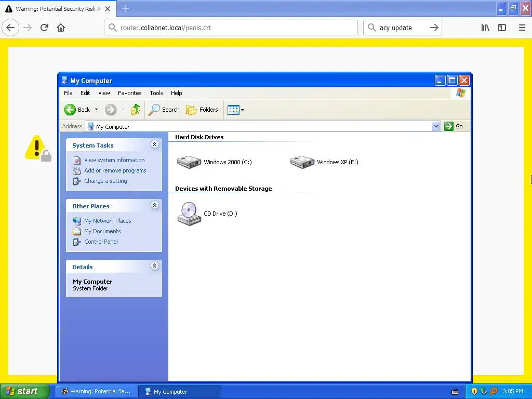Click My Computer taskbar button
The width and height of the screenshot is (532, 399).
(180, 392)
